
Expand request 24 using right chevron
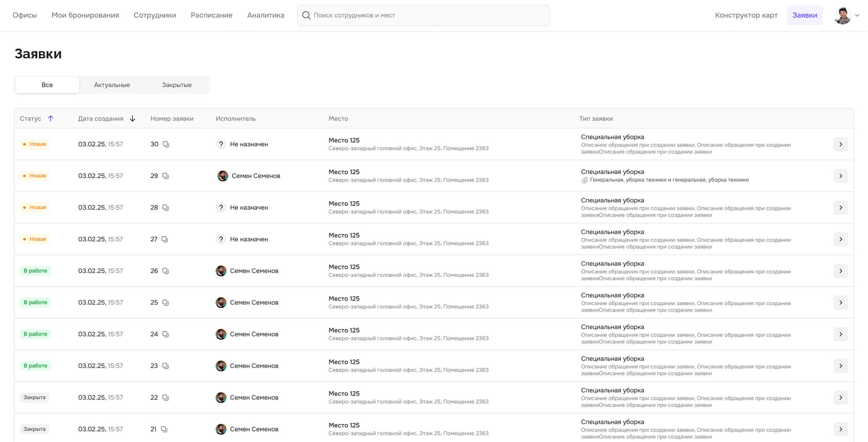840,334
